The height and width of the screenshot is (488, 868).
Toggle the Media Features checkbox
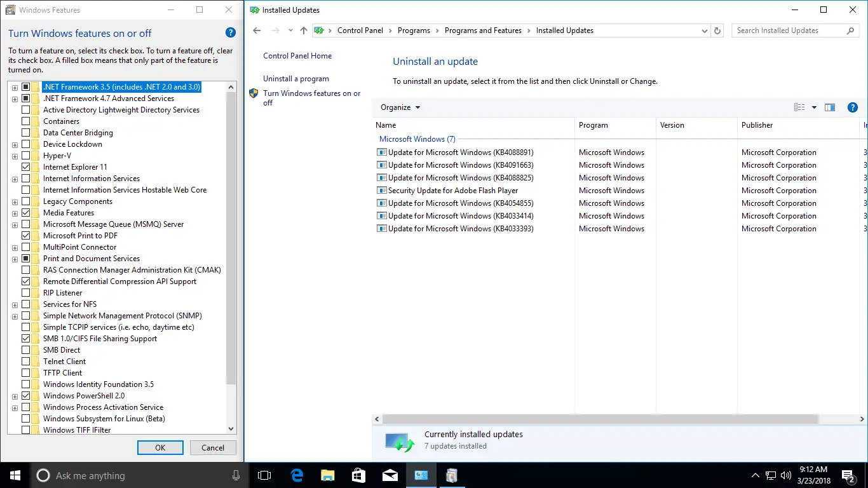click(x=26, y=213)
